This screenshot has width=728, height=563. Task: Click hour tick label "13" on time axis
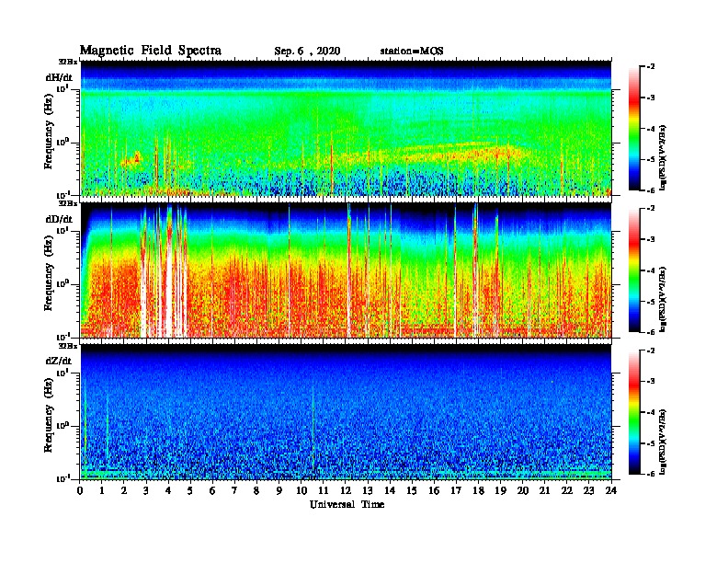point(368,491)
